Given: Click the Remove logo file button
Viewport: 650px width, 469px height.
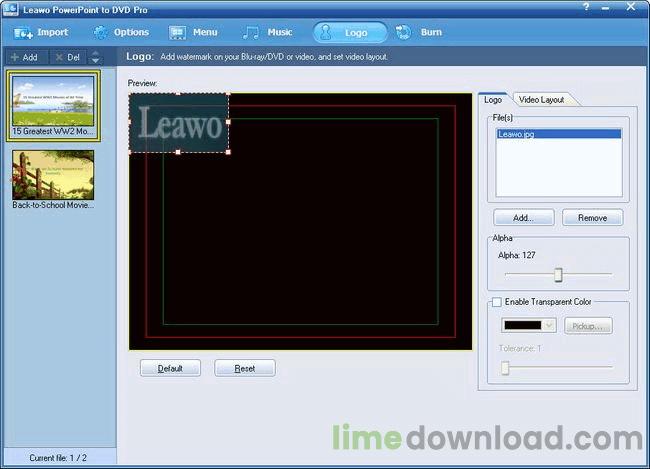Looking at the screenshot, I should tap(592, 217).
